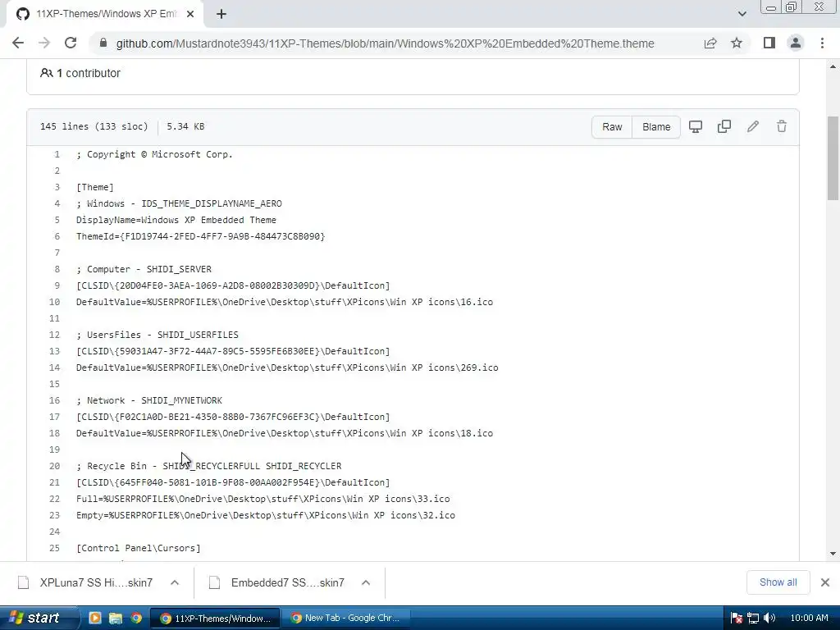Click line number 1
This screenshot has height=630, width=840.
coord(57,154)
